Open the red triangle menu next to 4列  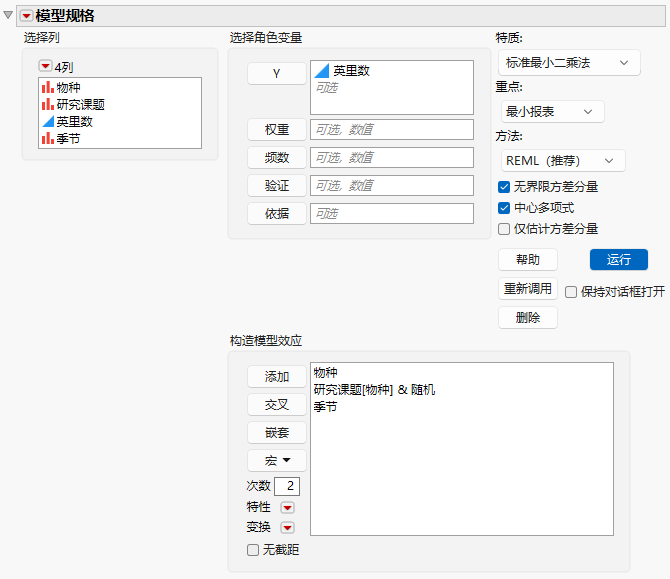[x=45, y=66]
